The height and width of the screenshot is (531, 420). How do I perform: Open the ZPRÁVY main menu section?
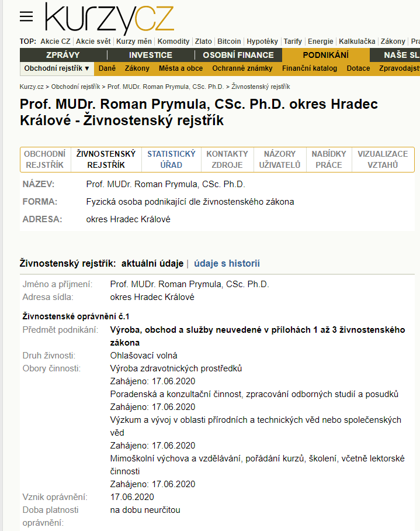click(63, 55)
